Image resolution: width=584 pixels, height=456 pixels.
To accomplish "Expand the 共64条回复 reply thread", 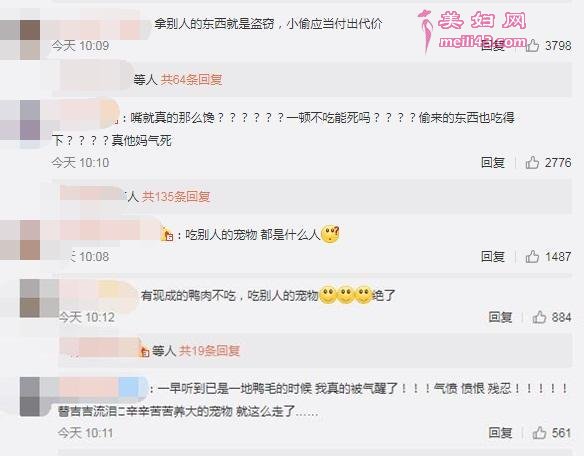I will point(191,80).
